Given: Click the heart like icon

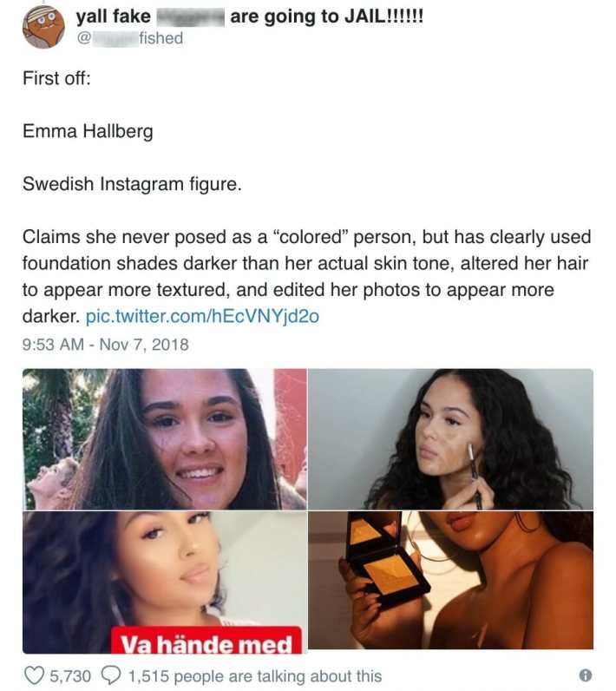Looking at the screenshot, I should 34,675.
